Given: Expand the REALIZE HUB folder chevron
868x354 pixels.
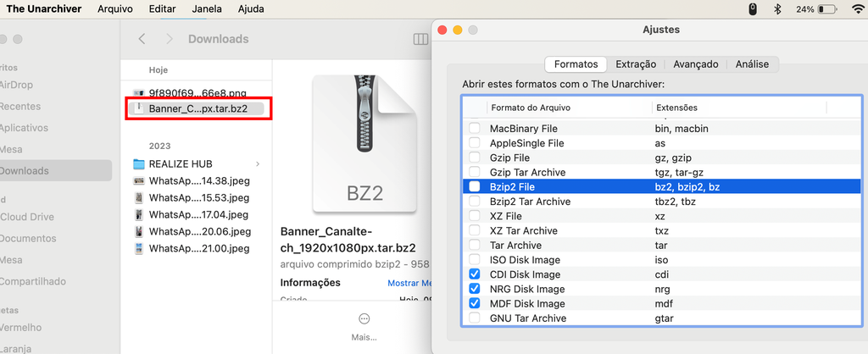Looking at the screenshot, I should click(x=258, y=164).
